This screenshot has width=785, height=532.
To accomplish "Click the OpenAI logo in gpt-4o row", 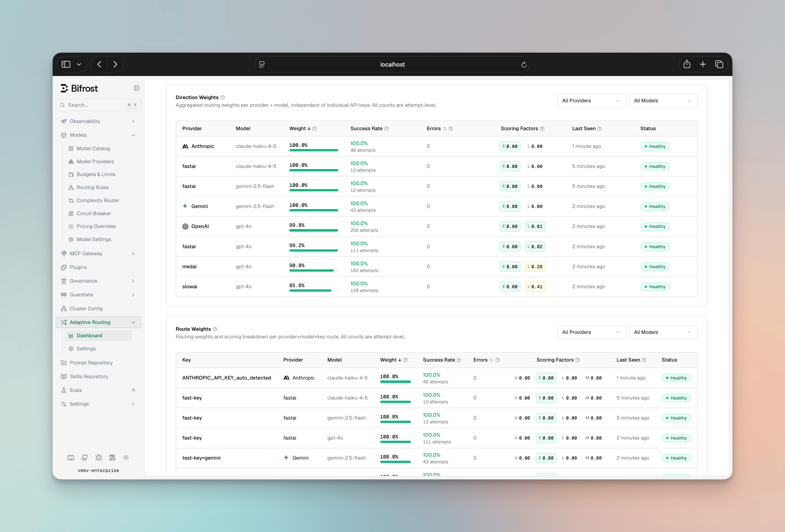I will pyautogui.click(x=185, y=226).
